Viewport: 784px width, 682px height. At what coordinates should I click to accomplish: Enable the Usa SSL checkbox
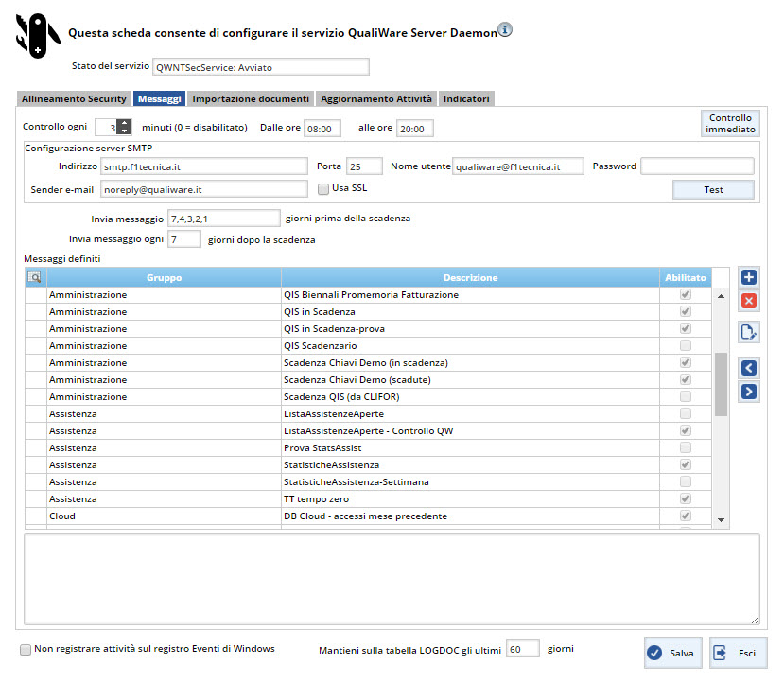click(323, 188)
